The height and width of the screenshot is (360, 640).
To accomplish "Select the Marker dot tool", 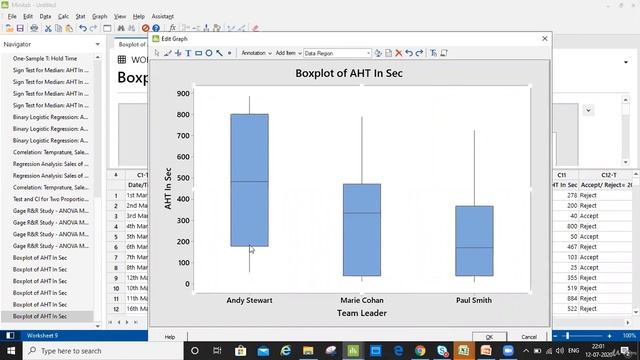I will (229, 53).
